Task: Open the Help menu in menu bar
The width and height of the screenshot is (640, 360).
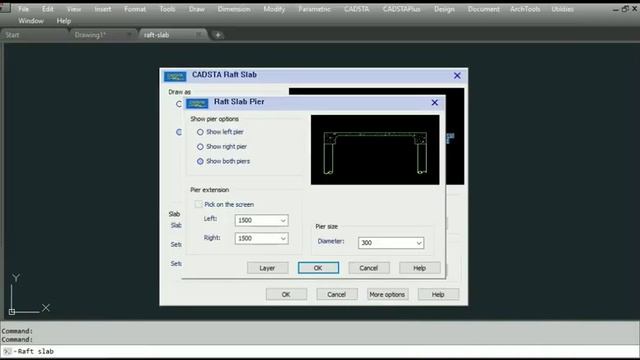Action: click(64, 21)
